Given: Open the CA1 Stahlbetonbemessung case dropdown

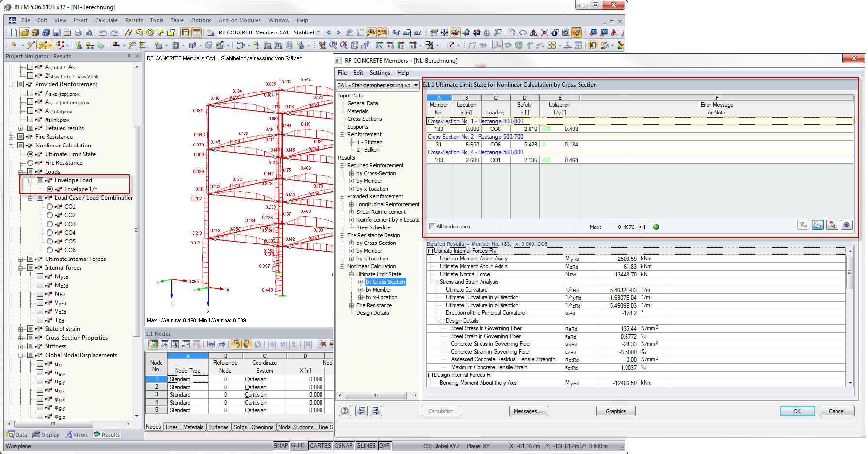Looking at the screenshot, I should click(416, 85).
